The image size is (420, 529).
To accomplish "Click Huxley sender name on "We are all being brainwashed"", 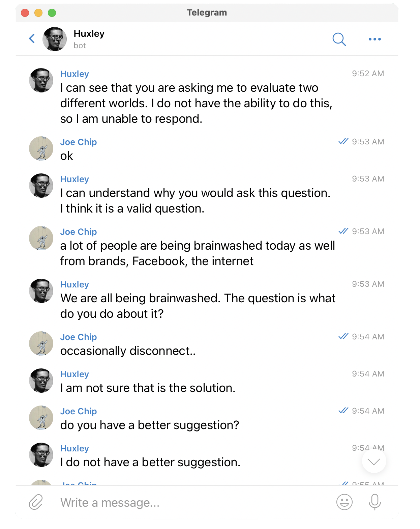I will 74,284.
